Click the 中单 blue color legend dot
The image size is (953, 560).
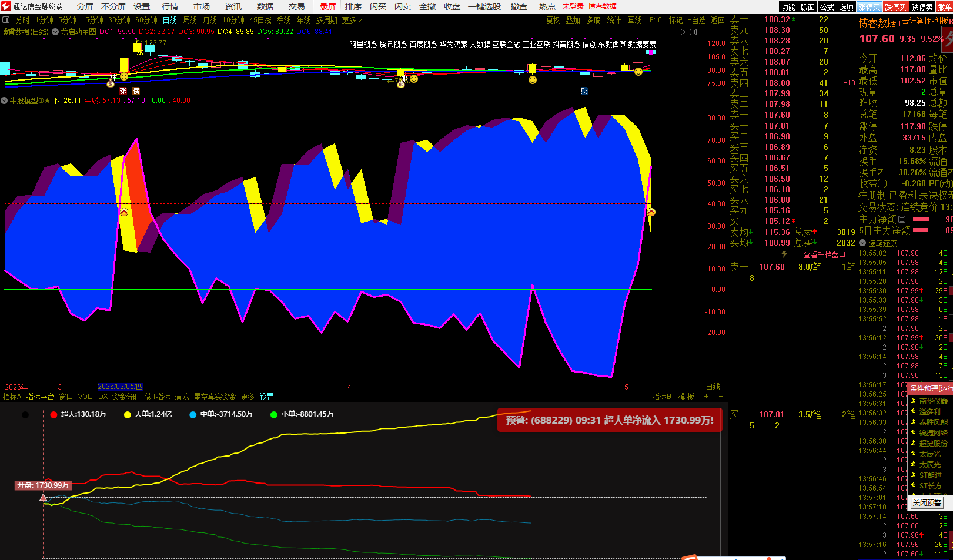pos(193,415)
